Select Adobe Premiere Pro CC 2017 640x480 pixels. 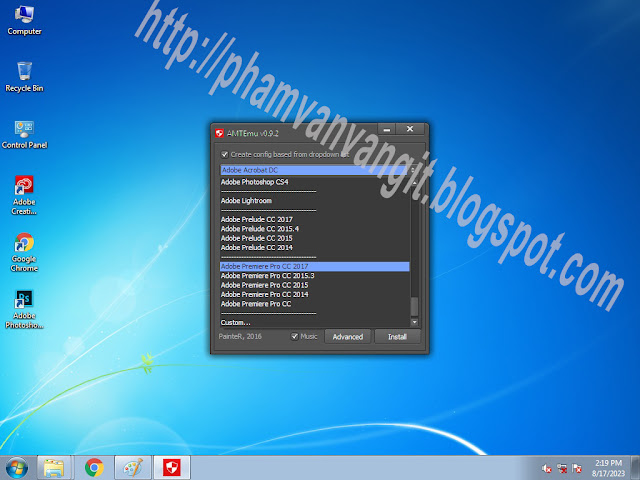315,267
